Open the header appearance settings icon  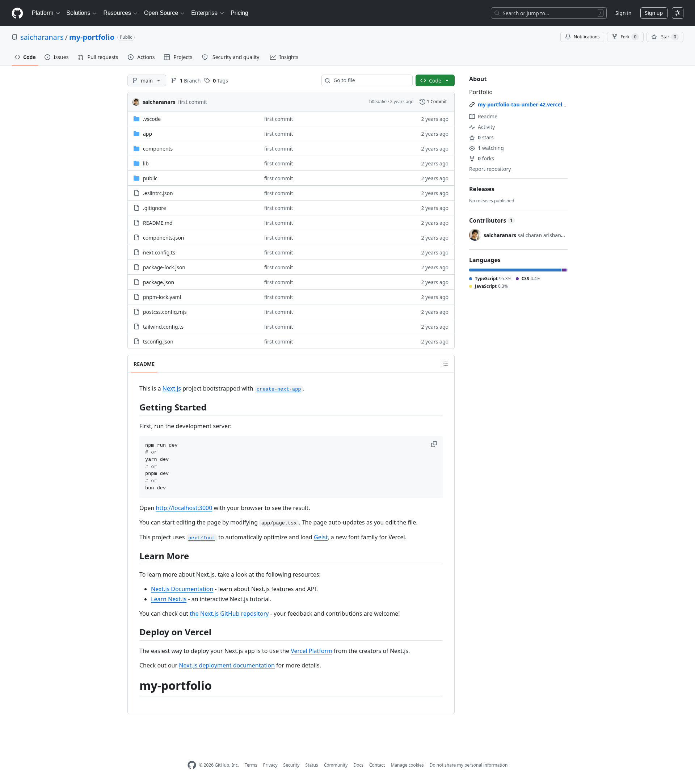pyautogui.click(x=677, y=13)
